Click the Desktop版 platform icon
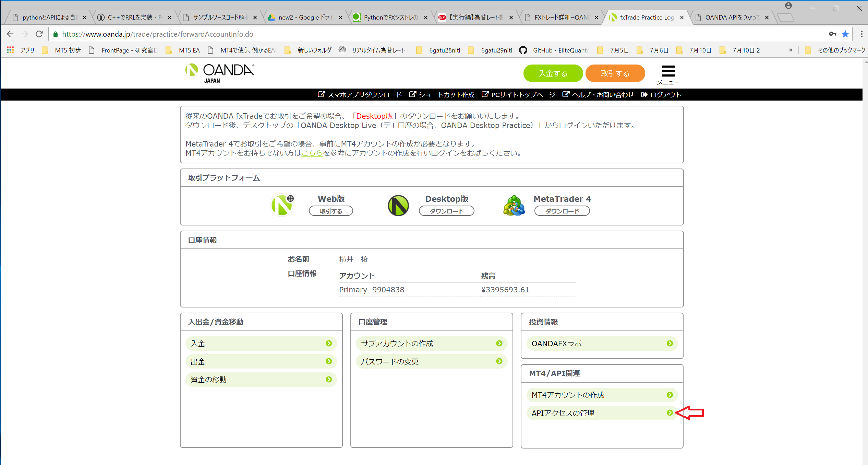The height and width of the screenshot is (465, 868). click(x=398, y=205)
